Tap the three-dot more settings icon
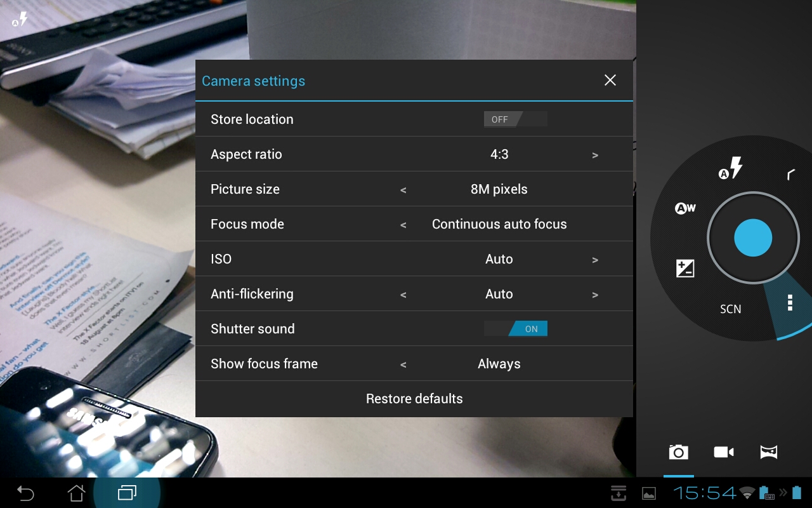Screen dimensions: 812x508 [x=790, y=302]
